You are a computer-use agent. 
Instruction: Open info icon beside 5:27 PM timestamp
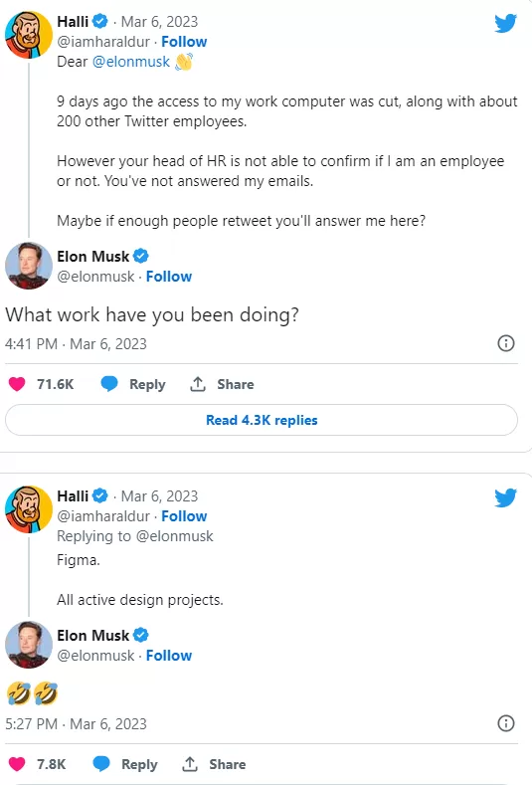pos(506,723)
